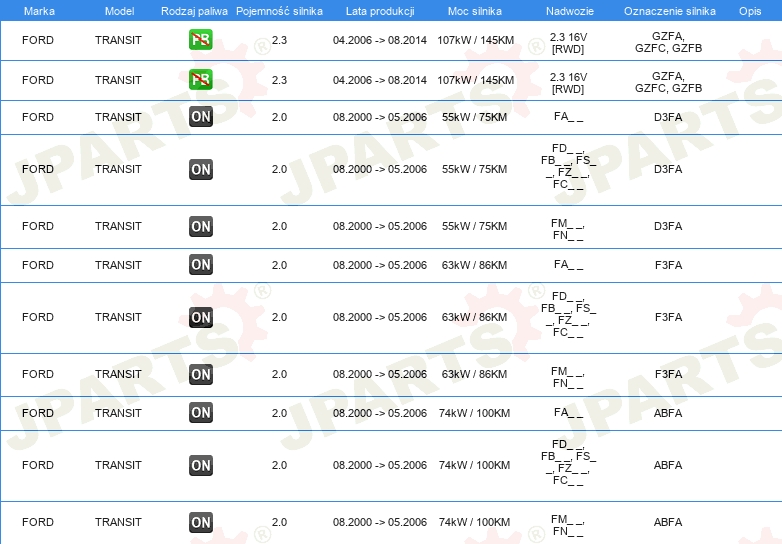
Task: Click the ON diesel icon in the 74kW FA__ row
Action: click(x=200, y=413)
